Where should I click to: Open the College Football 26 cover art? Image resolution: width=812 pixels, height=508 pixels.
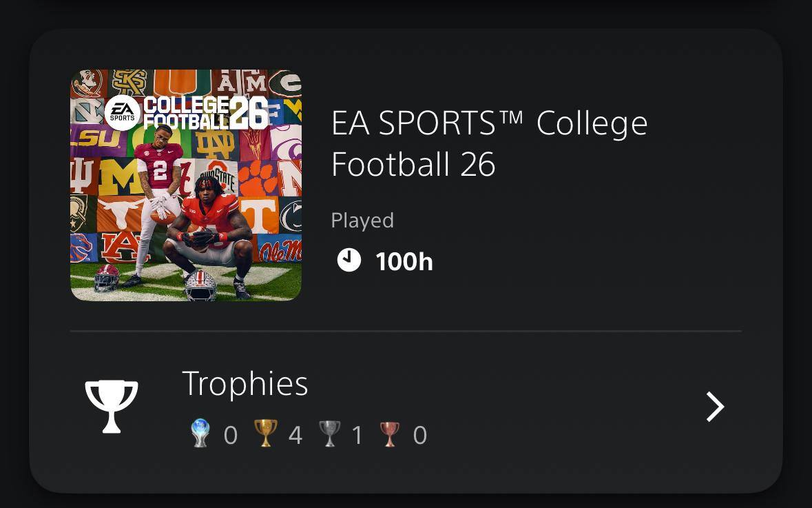[186, 185]
